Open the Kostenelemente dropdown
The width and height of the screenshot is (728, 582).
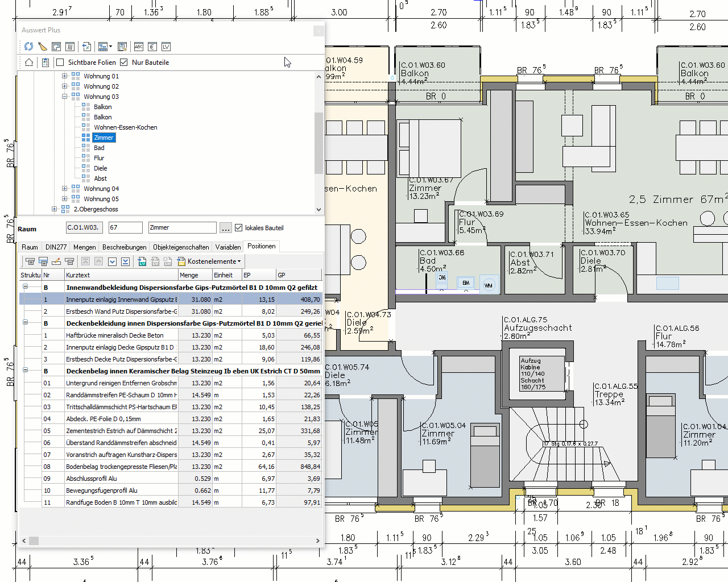(x=209, y=261)
